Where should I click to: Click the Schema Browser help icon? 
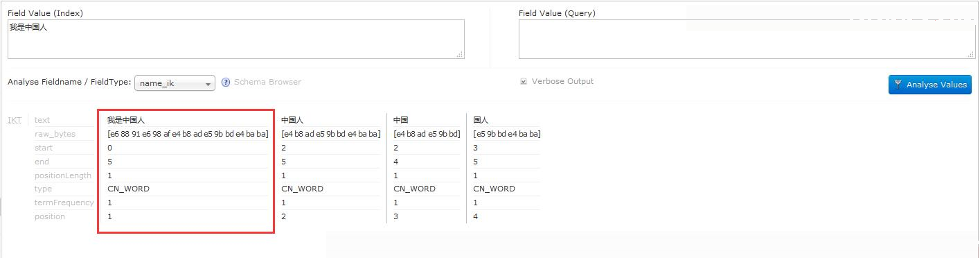click(x=226, y=83)
